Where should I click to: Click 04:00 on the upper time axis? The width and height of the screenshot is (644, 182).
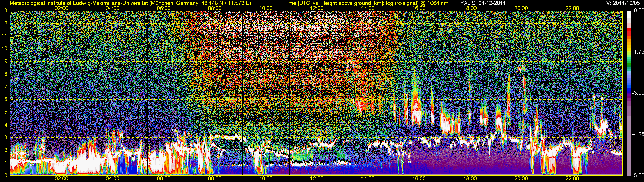click(x=112, y=8)
